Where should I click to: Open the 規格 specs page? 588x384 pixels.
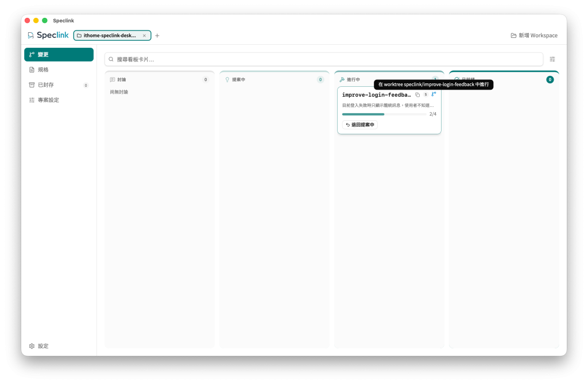[x=59, y=70]
